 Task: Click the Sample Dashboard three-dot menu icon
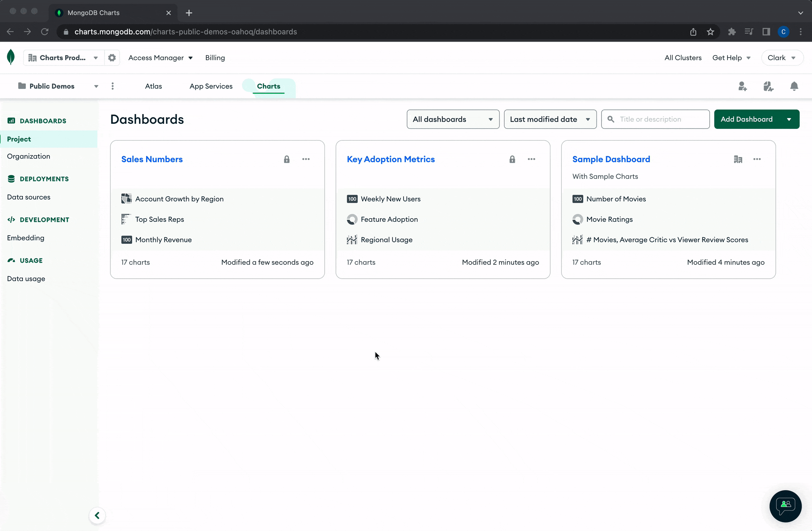pos(758,159)
